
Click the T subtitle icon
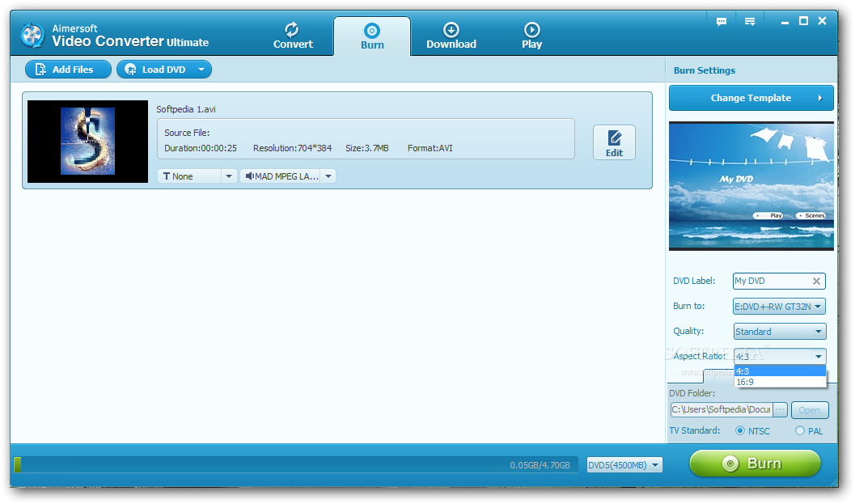pyautogui.click(x=167, y=176)
